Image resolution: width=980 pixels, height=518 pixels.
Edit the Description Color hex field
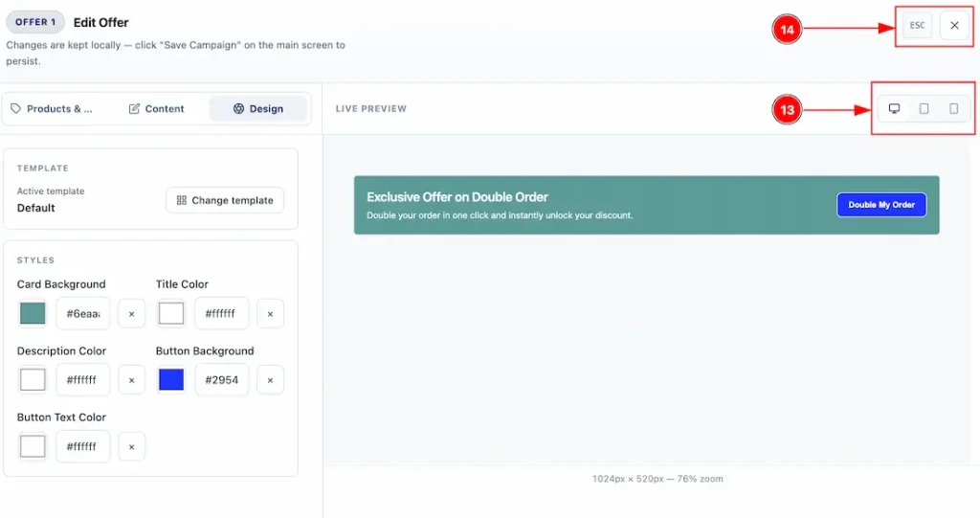coord(83,379)
